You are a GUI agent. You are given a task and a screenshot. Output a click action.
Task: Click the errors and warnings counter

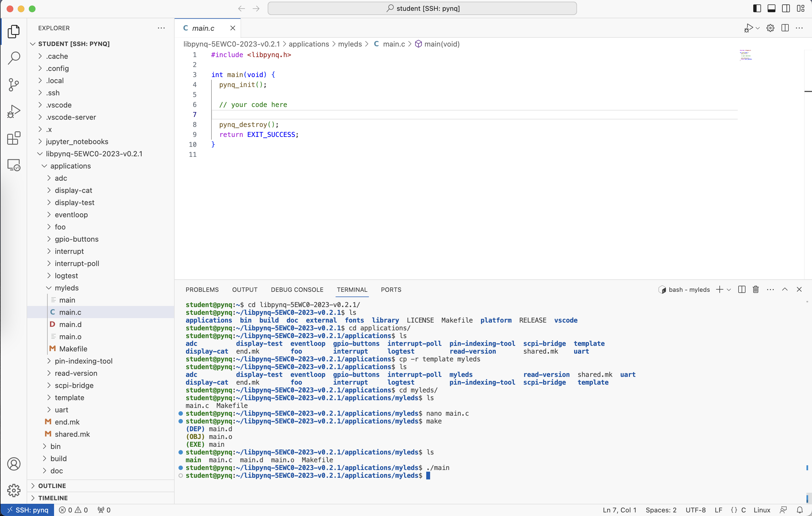(73, 510)
